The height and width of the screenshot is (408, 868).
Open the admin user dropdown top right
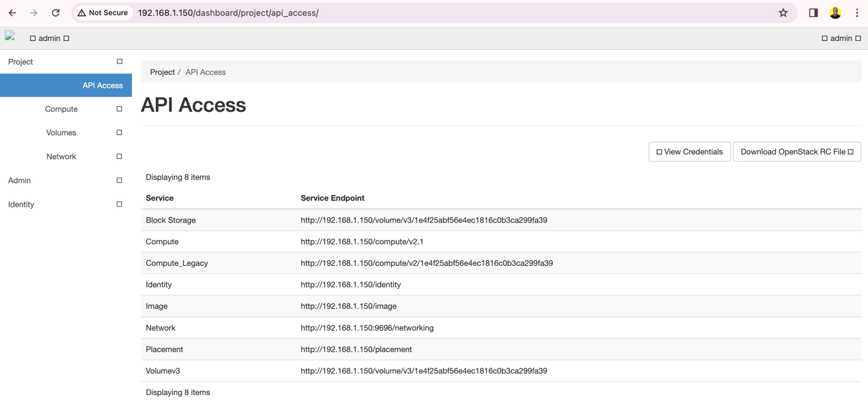841,37
